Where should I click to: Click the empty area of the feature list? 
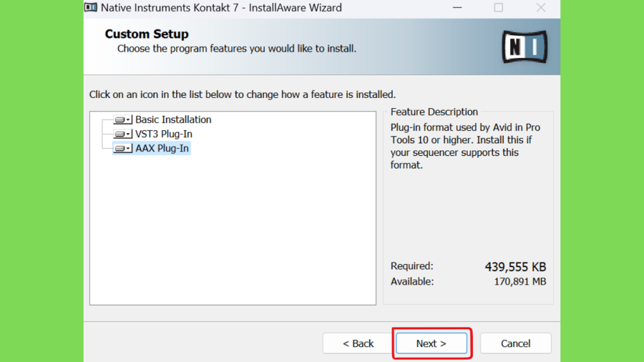coord(233,239)
